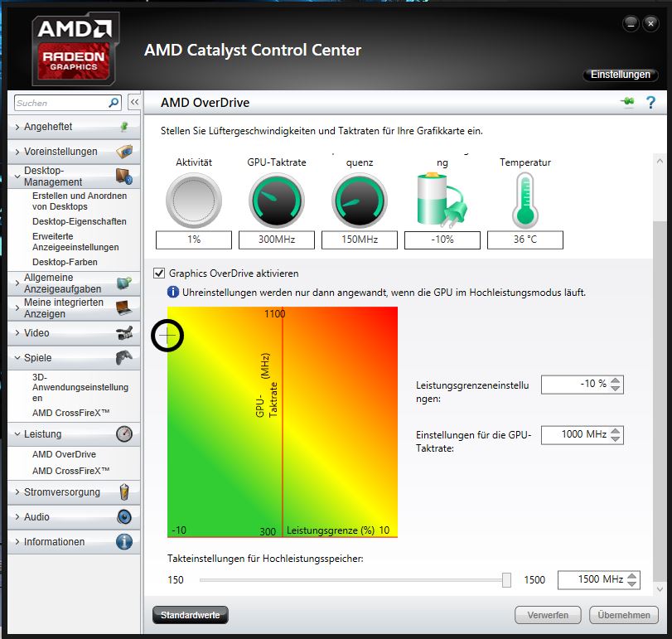The height and width of the screenshot is (639, 672).
Task: Click the Audio speaker icon
Action: [x=124, y=517]
